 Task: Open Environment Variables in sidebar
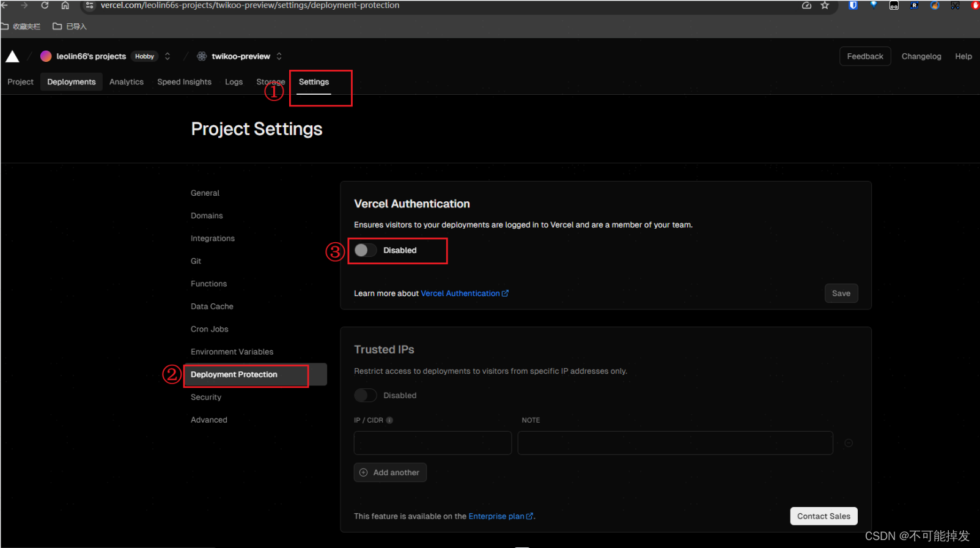pyautogui.click(x=232, y=352)
